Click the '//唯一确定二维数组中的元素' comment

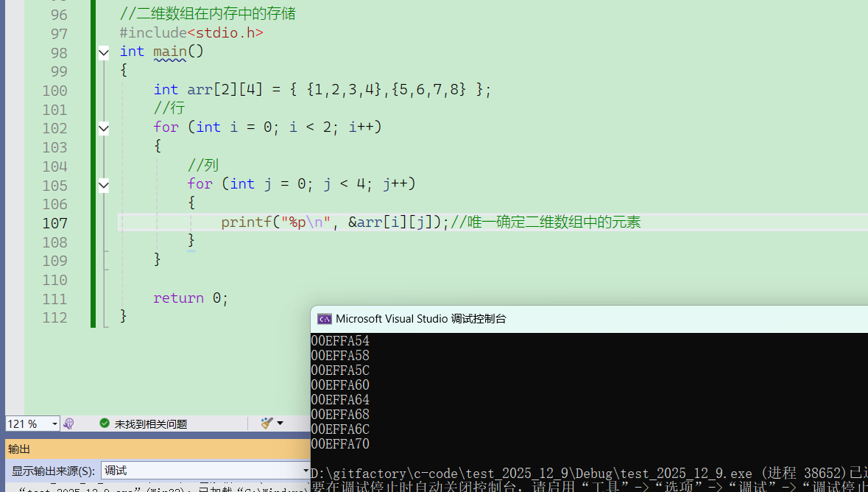(546, 222)
